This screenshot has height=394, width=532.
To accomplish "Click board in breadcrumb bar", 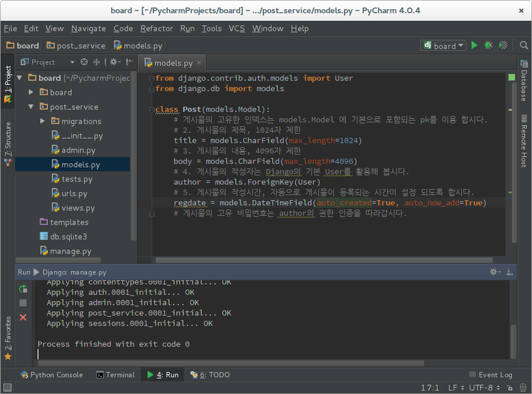I will coord(23,45).
